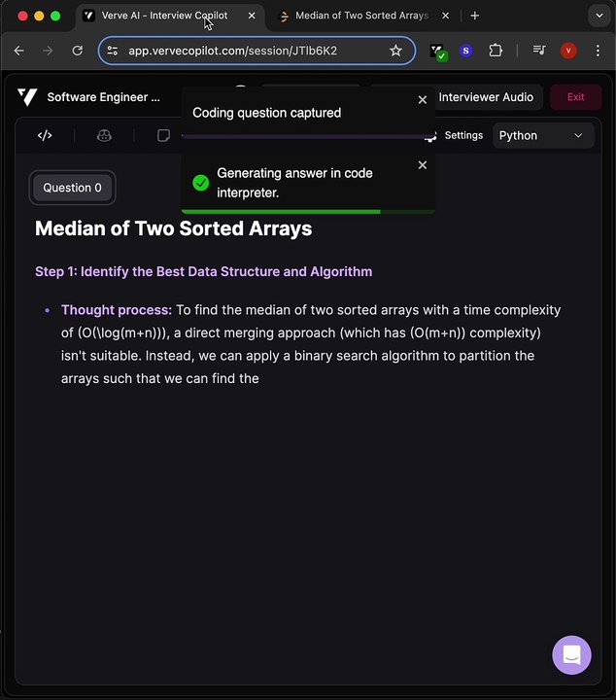The image size is (616, 700).
Task: Dismiss the Coding question captured notification
Action: click(x=423, y=100)
